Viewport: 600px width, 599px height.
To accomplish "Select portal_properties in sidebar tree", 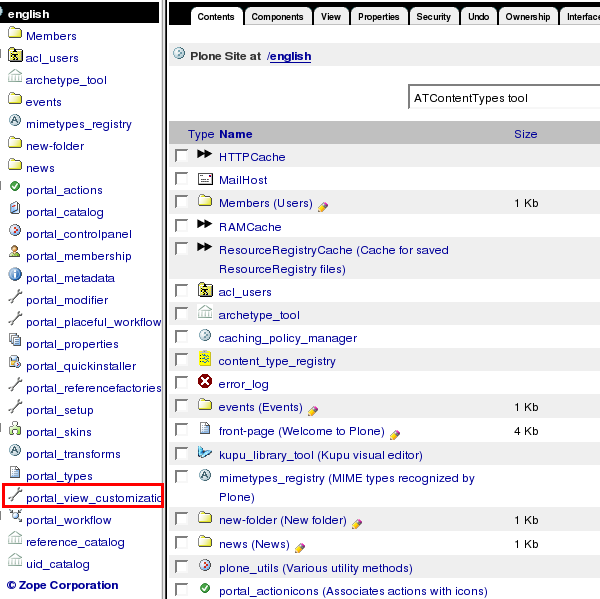I will [x=72, y=344].
